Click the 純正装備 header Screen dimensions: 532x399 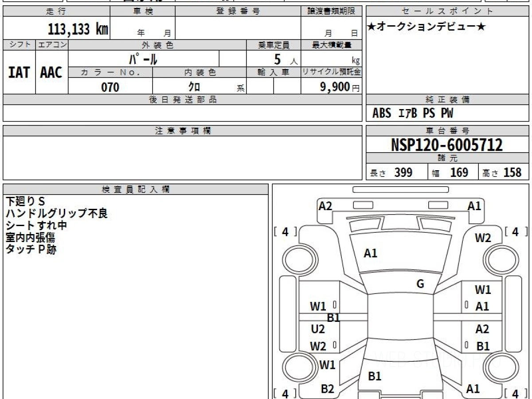tap(448, 100)
